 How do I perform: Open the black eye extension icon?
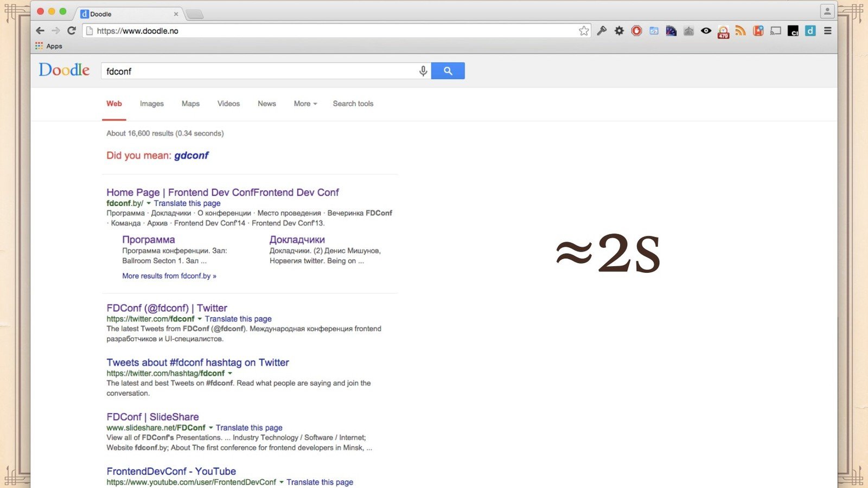point(706,31)
